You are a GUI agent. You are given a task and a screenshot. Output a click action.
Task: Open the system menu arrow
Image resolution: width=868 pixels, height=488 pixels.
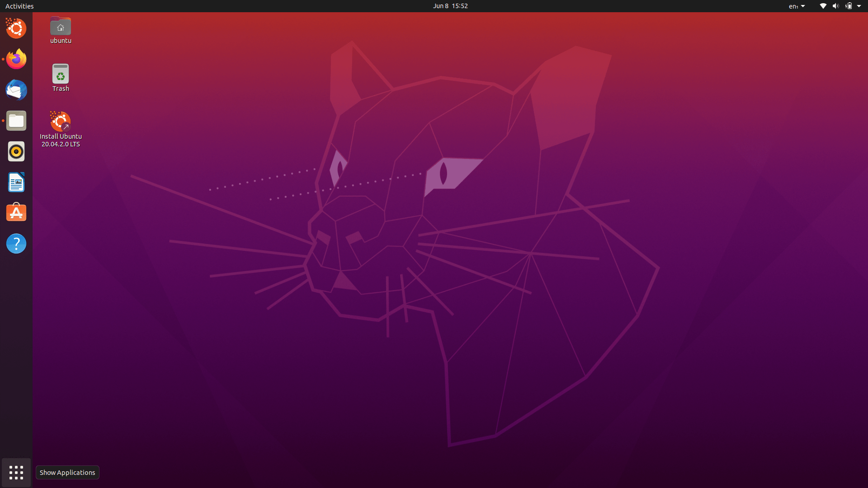(x=859, y=6)
